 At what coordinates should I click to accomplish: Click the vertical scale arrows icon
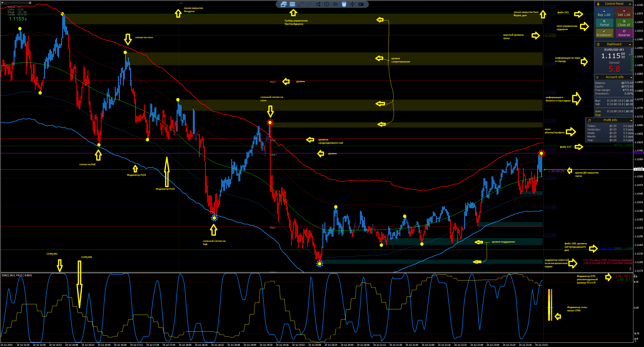click(x=352, y=4)
